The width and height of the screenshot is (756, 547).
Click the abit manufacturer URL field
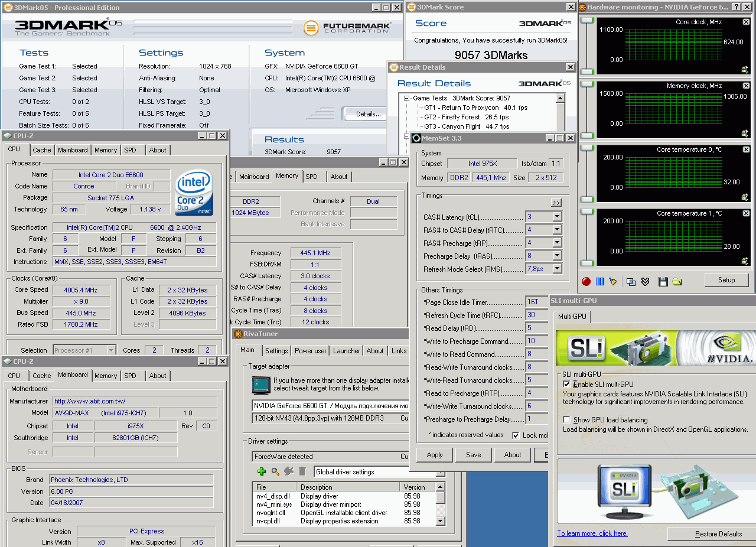pos(134,401)
